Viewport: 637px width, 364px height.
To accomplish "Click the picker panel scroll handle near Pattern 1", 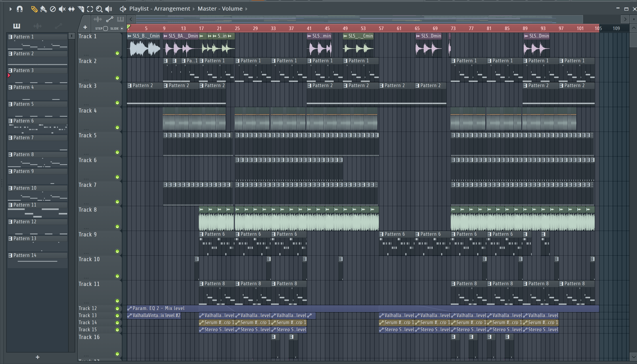I will click(71, 36).
